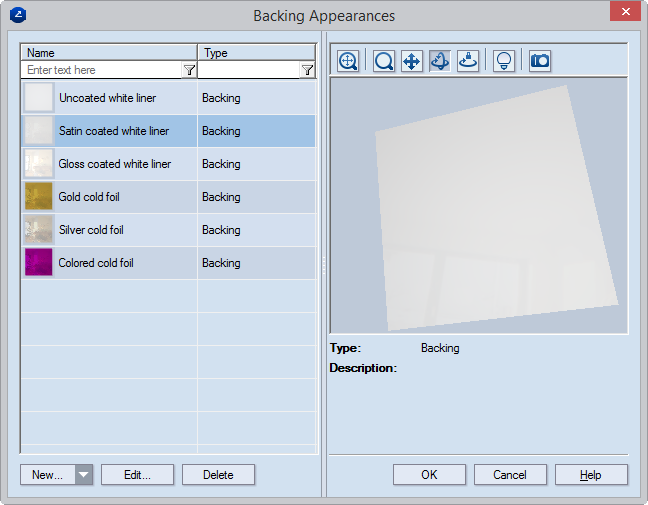Open the Type column filter icon
Image resolution: width=648 pixels, height=505 pixels.
[x=306, y=71]
